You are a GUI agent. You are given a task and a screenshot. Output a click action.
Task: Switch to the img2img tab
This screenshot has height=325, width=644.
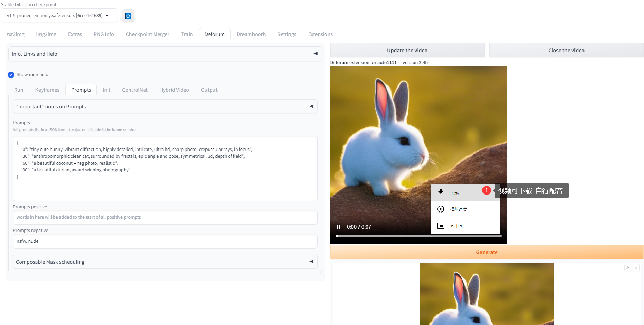(x=46, y=34)
